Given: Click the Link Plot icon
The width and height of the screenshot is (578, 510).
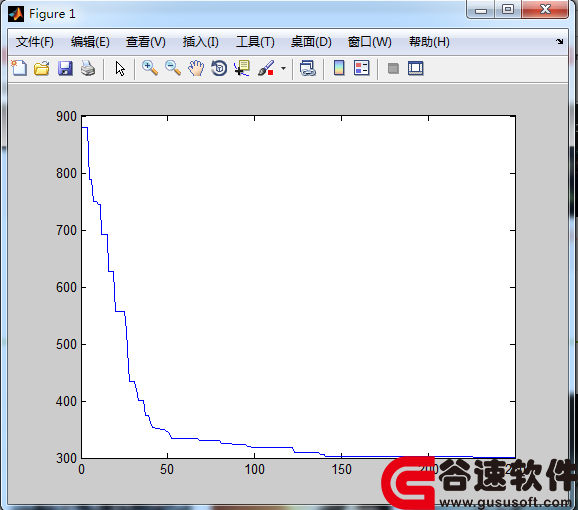Looking at the screenshot, I should tap(307, 68).
